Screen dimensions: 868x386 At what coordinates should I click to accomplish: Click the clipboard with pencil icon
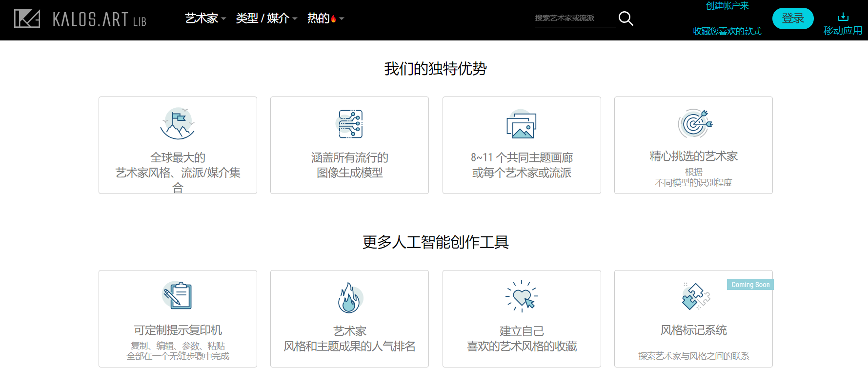[x=178, y=295]
